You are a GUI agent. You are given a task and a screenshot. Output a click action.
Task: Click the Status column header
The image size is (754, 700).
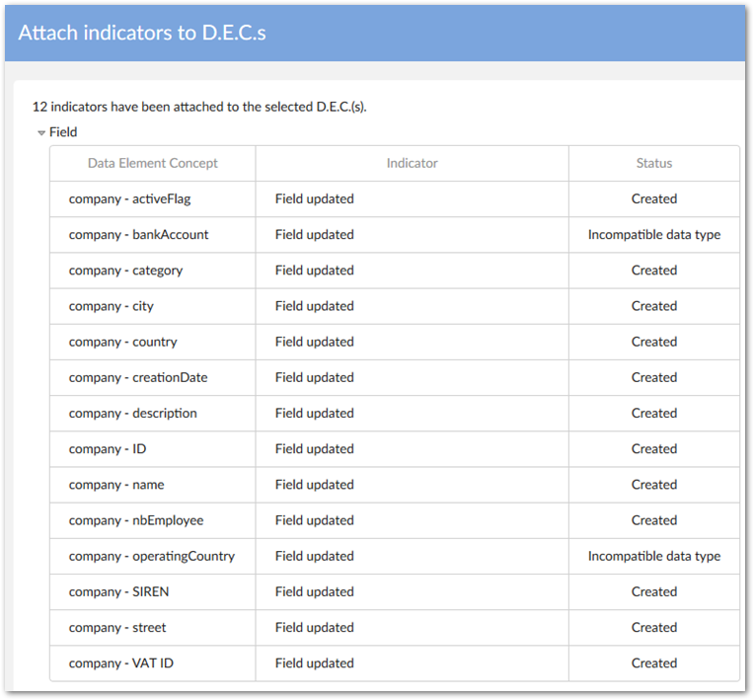tap(653, 163)
